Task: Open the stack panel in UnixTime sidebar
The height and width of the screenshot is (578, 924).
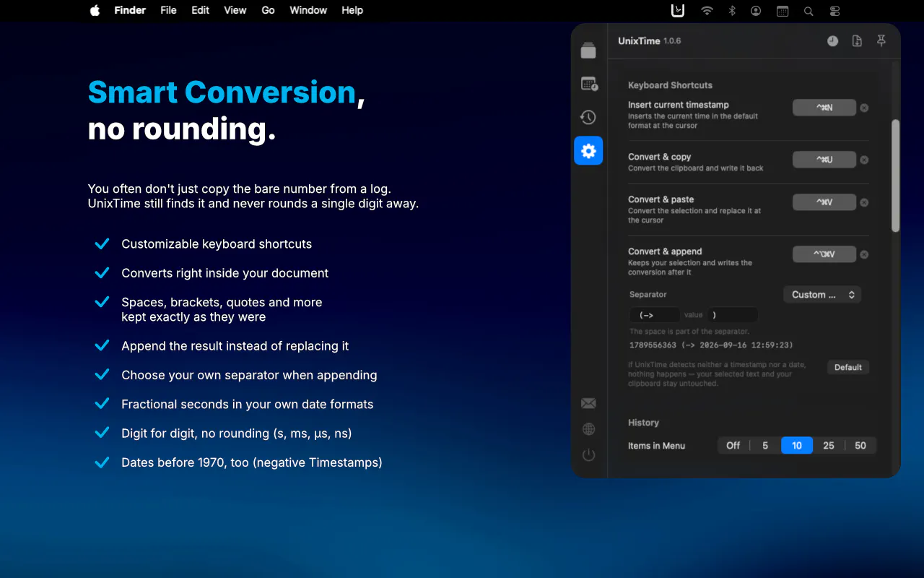Action: [588, 50]
